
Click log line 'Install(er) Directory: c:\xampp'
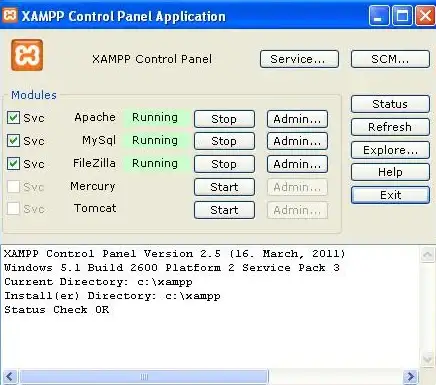[x=112, y=296]
